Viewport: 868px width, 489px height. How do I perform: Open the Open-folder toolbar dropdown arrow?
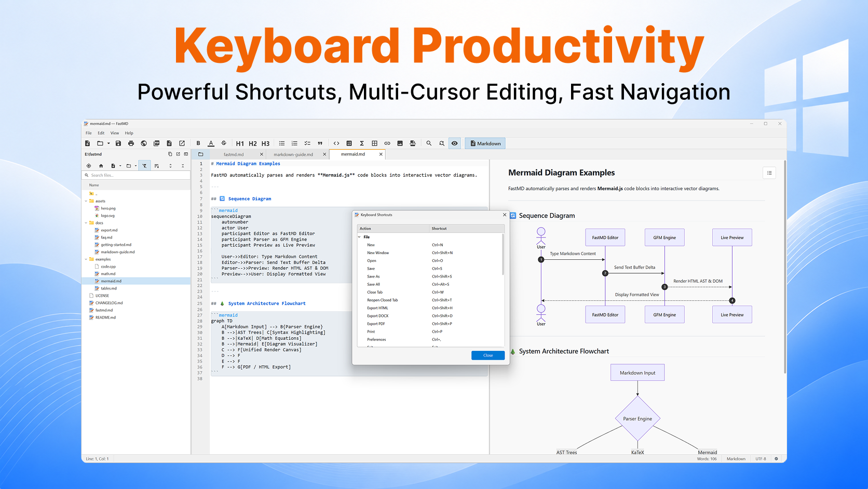(108, 143)
